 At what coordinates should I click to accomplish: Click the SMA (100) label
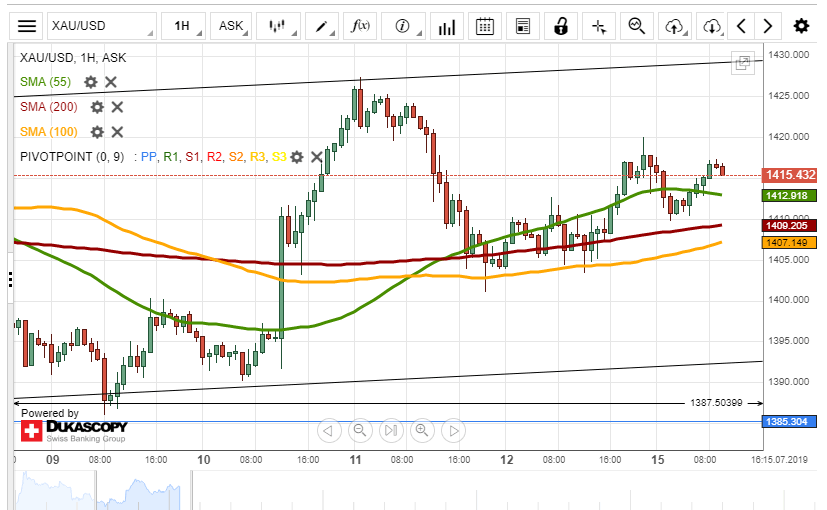tap(49, 132)
